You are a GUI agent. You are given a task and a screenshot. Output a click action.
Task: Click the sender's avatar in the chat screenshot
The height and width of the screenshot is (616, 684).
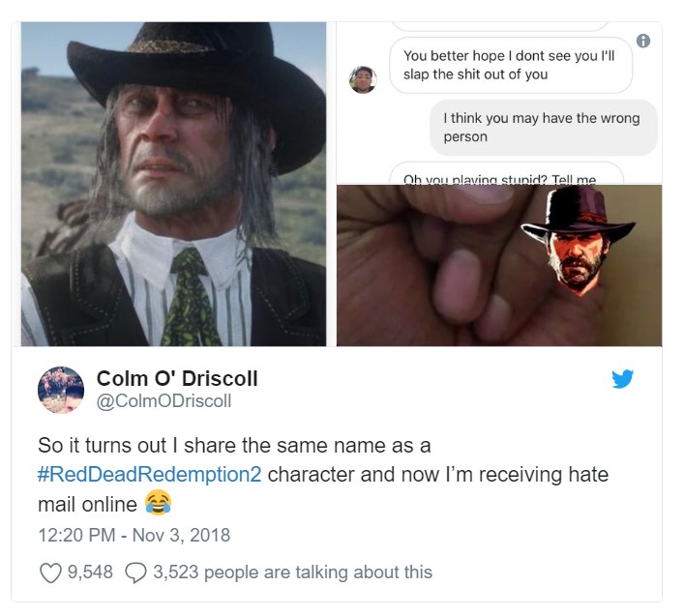tap(363, 79)
